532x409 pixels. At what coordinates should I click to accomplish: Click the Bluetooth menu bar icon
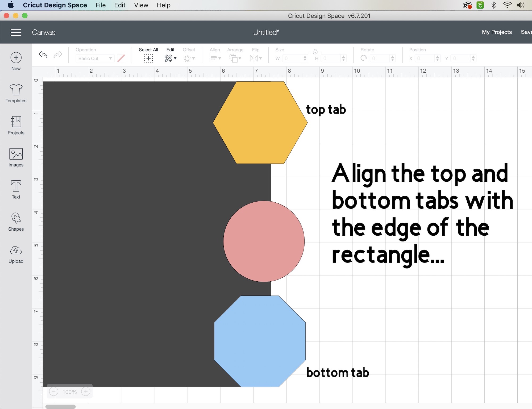(x=494, y=5)
